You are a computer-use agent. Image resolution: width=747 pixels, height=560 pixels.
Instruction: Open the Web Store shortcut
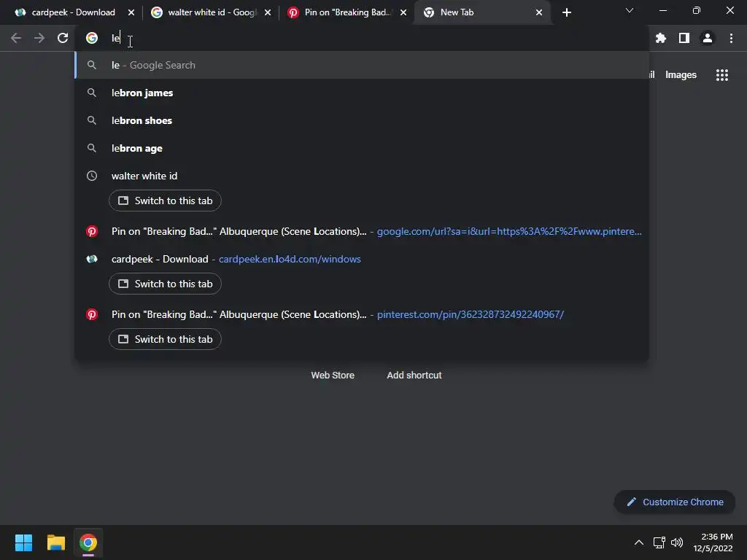click(333, 376)
